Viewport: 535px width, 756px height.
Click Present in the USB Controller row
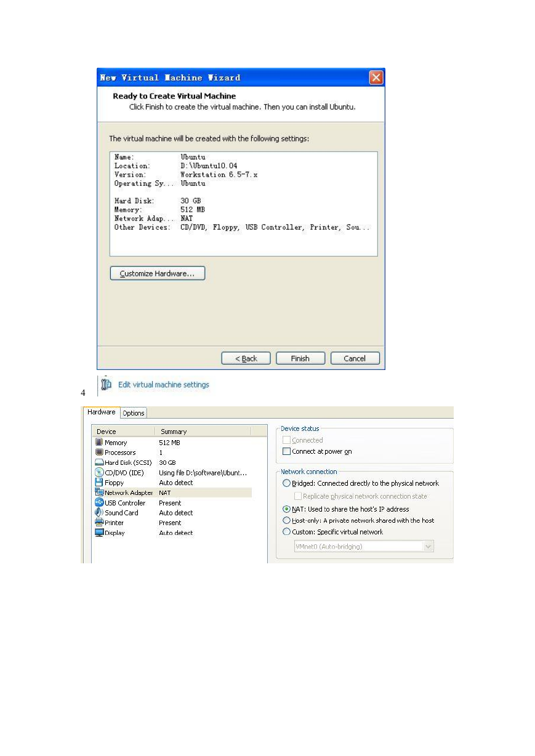click(170, 503)
